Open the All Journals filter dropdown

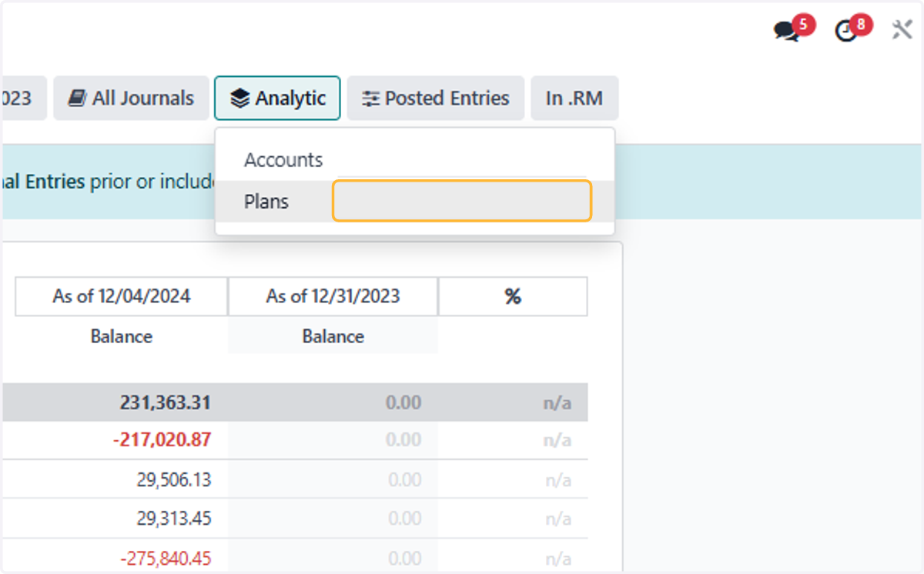click(x=131, y=98)
